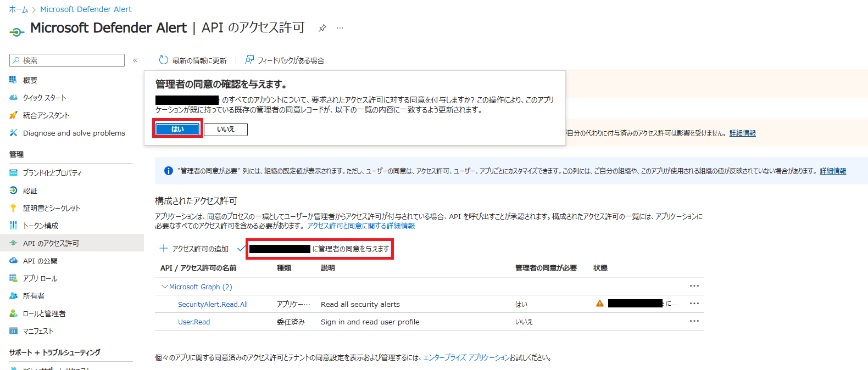Click the トークン構成 bars icon
This screenshot has width=868, height=370.
coord(13,226)
